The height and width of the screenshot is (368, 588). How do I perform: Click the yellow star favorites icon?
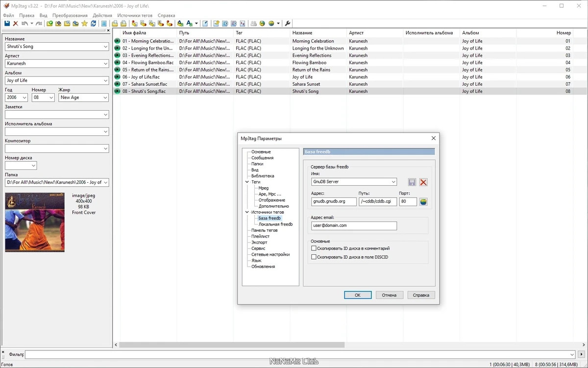tap(84, 24)
